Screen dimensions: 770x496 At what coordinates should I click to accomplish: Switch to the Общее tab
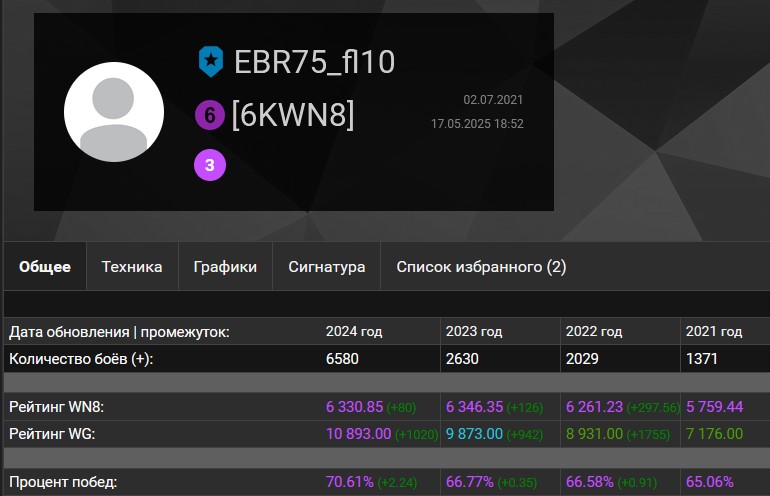pyautogui.click(x=45, y=267)
